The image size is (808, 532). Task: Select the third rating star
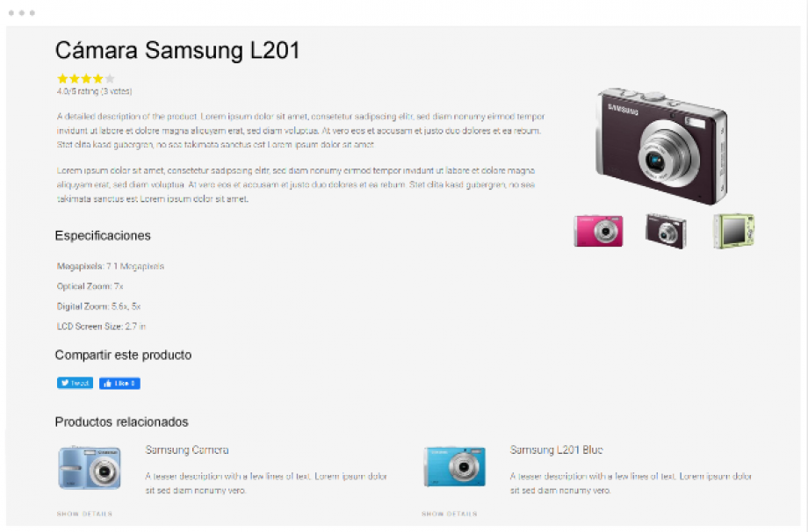pyautogui.click(x=86, y=78)
